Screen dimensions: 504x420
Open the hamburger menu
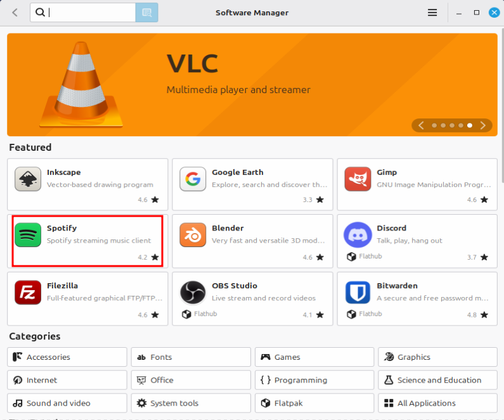[x=432, y=13]
